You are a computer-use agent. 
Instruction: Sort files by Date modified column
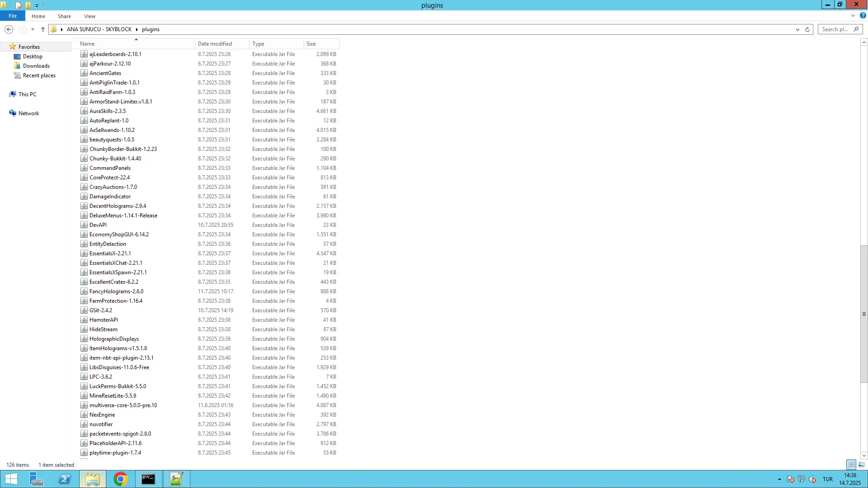222,44
